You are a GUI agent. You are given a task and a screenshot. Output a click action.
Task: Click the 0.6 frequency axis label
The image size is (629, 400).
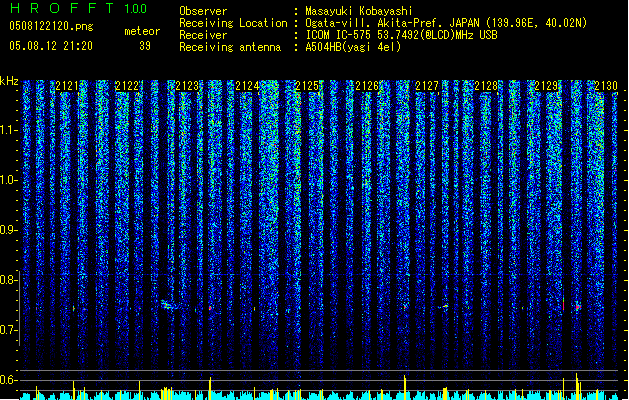[9, 380]
